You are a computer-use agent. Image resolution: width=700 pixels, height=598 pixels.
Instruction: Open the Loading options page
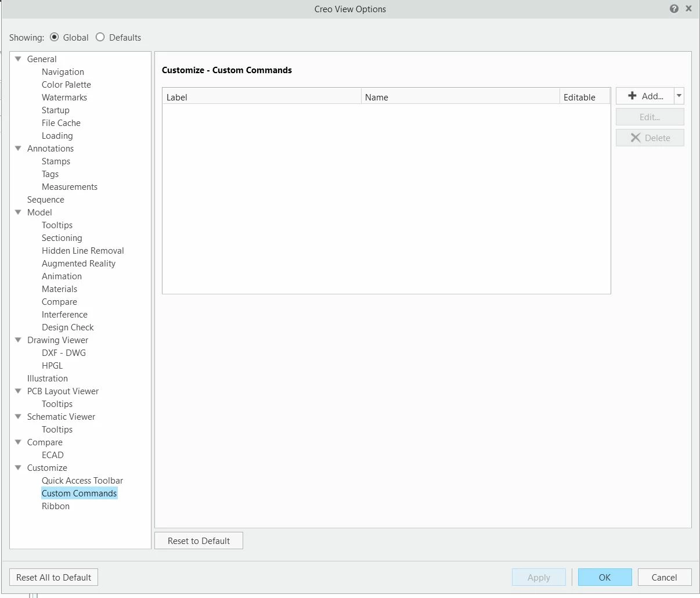click(57, 135)
